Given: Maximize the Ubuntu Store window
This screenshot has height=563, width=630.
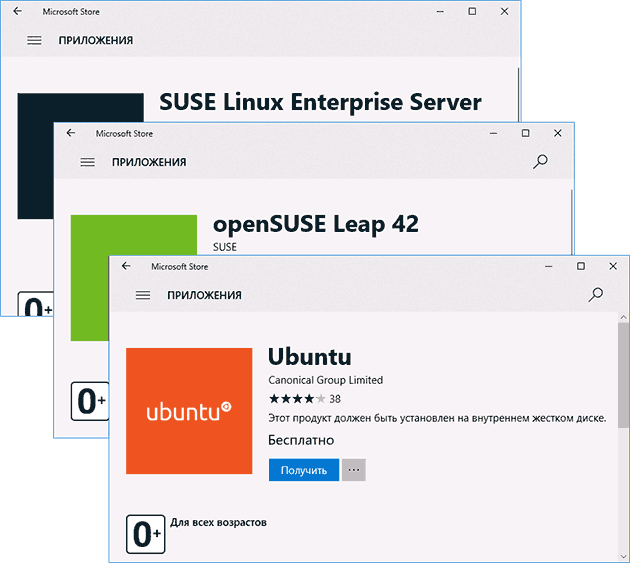Looking at the screenshot, I should [581, 266].
